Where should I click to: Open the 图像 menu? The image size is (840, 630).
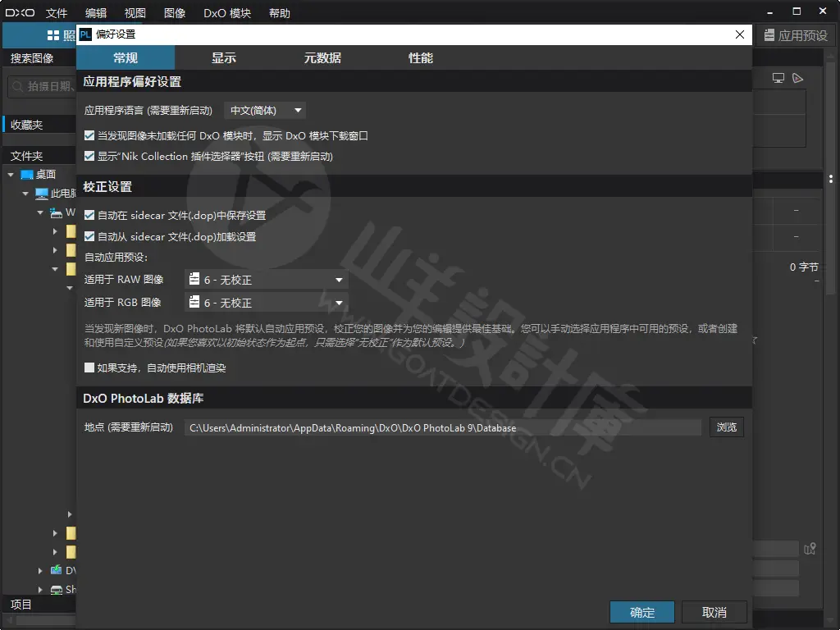[x=175, y=13]
